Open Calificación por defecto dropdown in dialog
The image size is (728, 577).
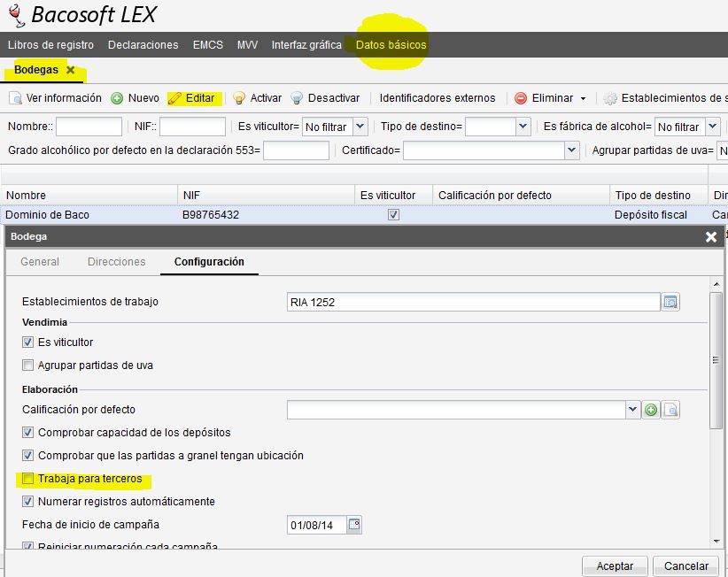[x=633, y=410]
